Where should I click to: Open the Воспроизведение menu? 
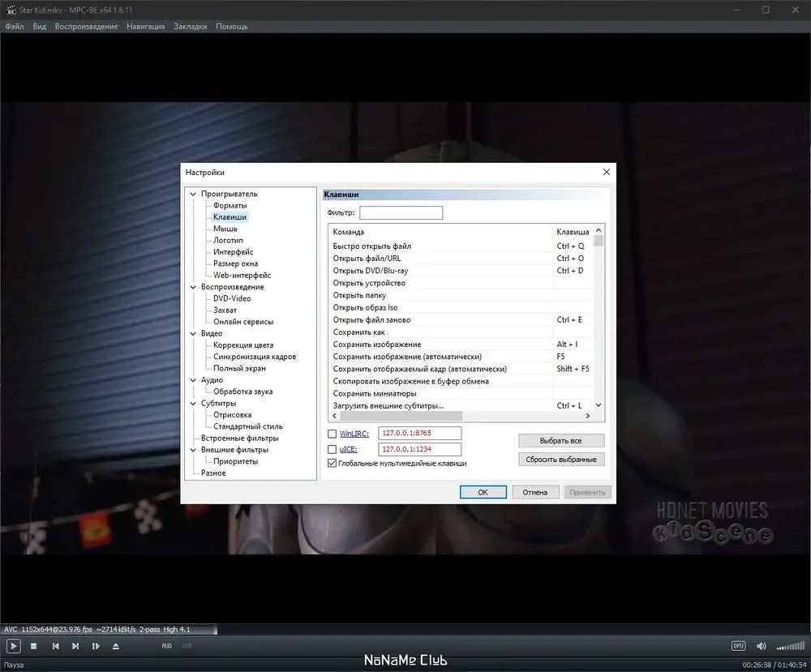point(87,27)
